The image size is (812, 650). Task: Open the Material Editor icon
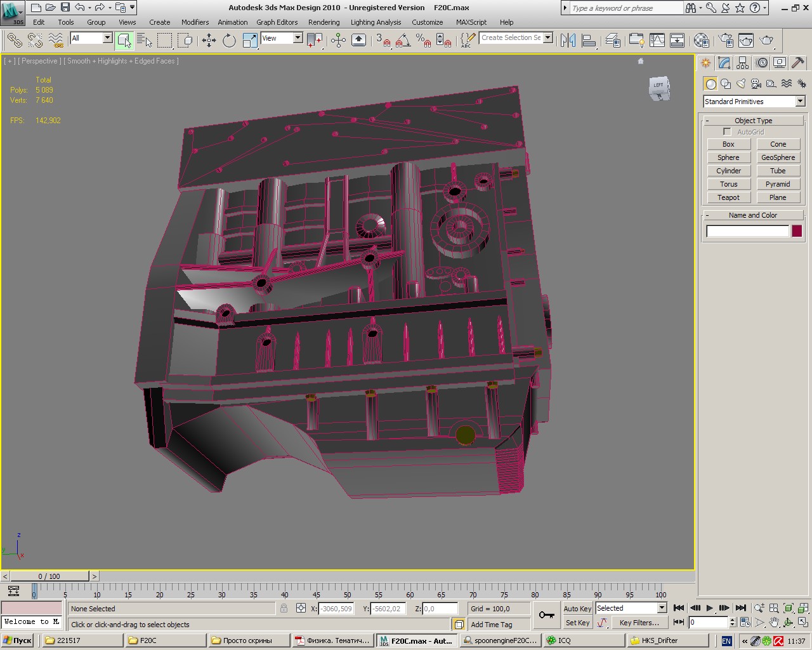pos(701,41)
